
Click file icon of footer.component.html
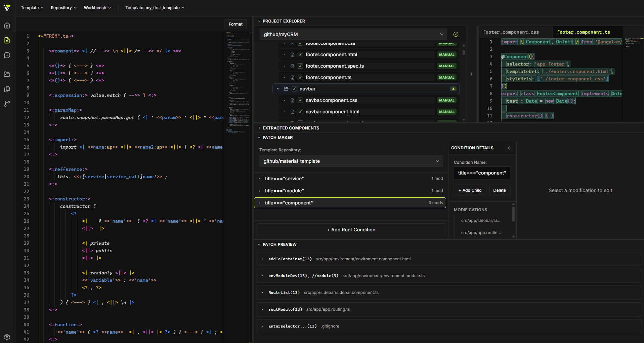tap(292, 54)
